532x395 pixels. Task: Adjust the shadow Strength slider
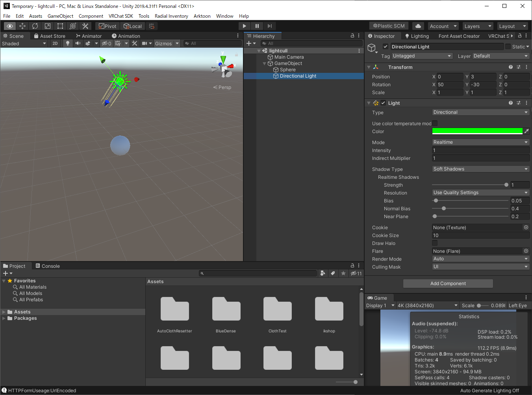pyautogui.click(x=470, y=185)
